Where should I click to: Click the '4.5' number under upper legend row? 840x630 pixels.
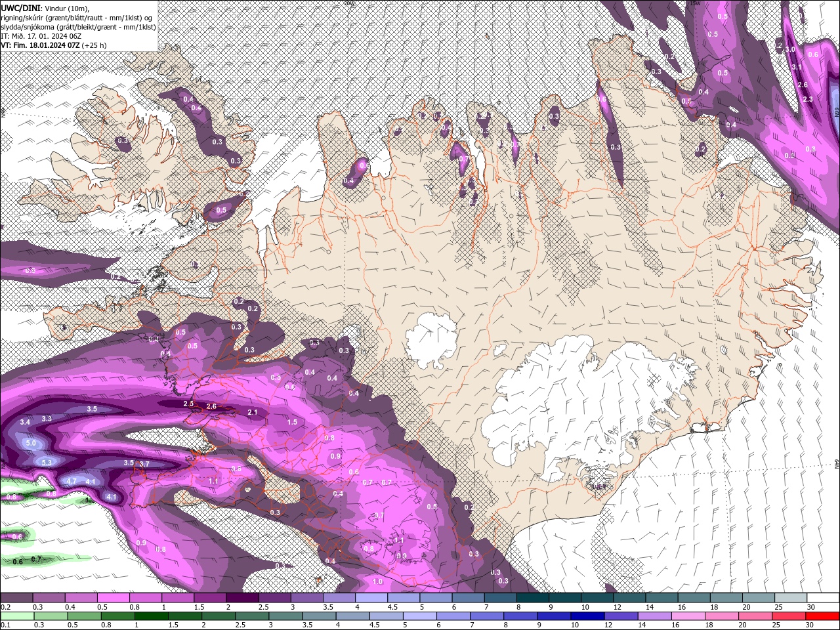pyautogui.click(x=392, y=607)
